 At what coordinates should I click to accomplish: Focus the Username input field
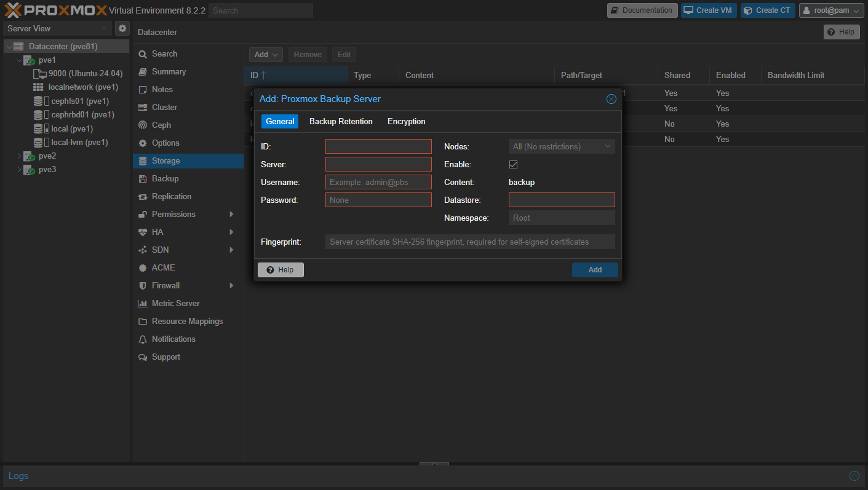(378, 182)
